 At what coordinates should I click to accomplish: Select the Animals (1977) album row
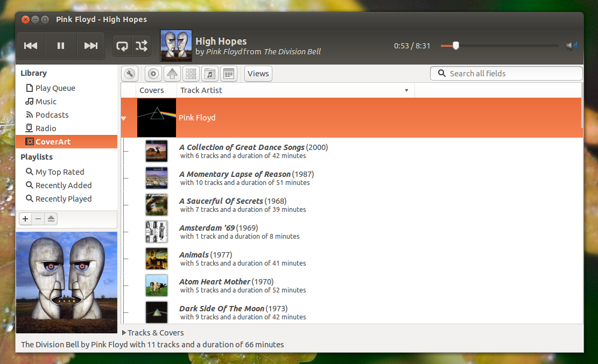(351, 259)
